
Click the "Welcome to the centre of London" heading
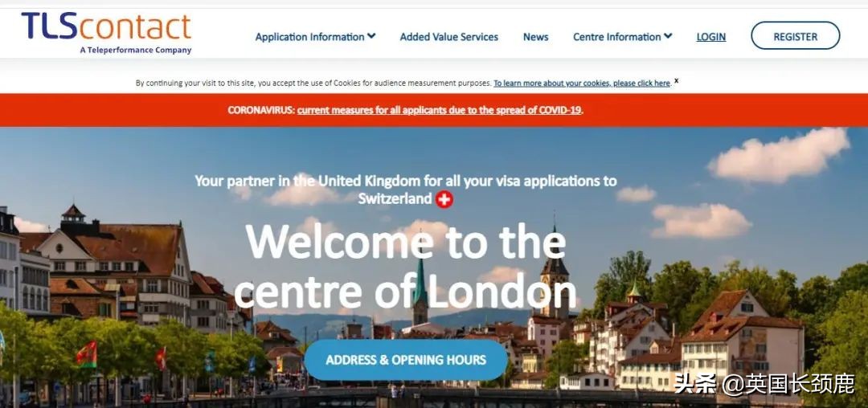click(406, 268)
